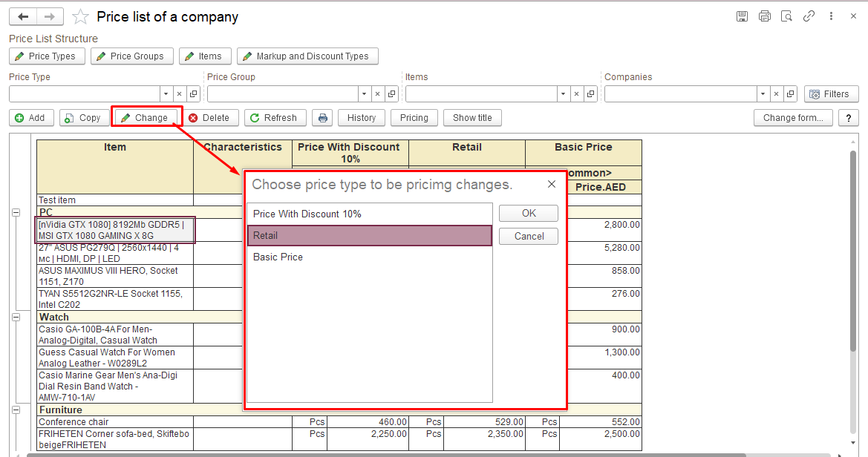This screenshot has height=457, width=868.
Task: Click the Copy button
Action: pos(84,118)
